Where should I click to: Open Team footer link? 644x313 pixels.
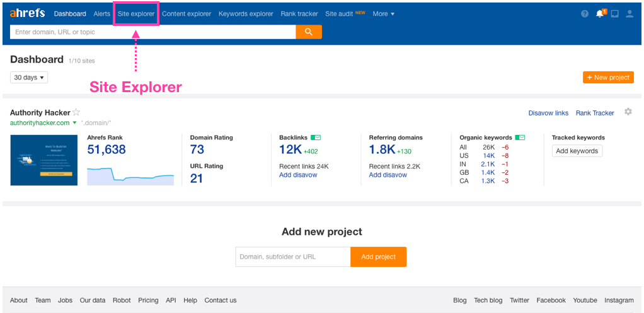coord(43,300)
